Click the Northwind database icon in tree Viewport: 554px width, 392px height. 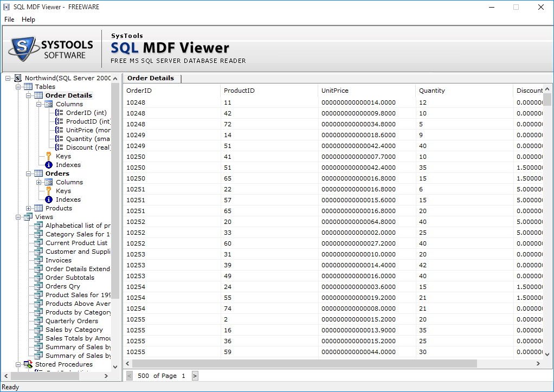tap(18, 78)
